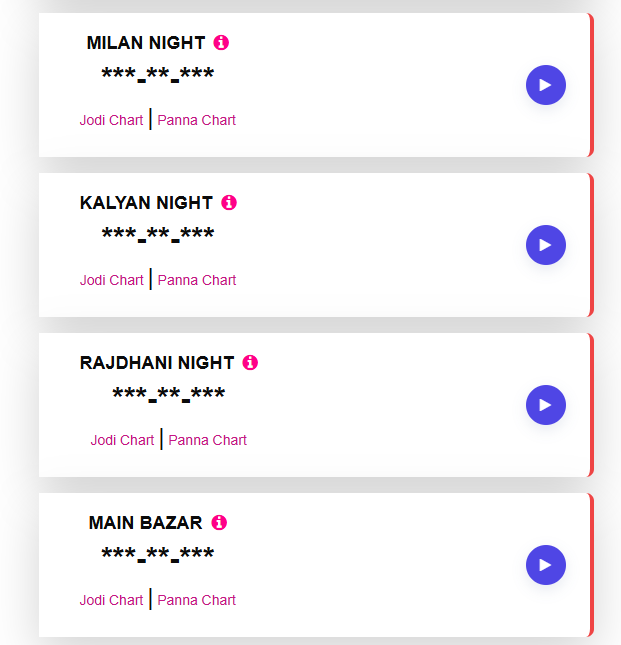This screenshot has height=645, width=621.
Task: View the Kalyan Night Panna Chart
Action: [197, 280]
